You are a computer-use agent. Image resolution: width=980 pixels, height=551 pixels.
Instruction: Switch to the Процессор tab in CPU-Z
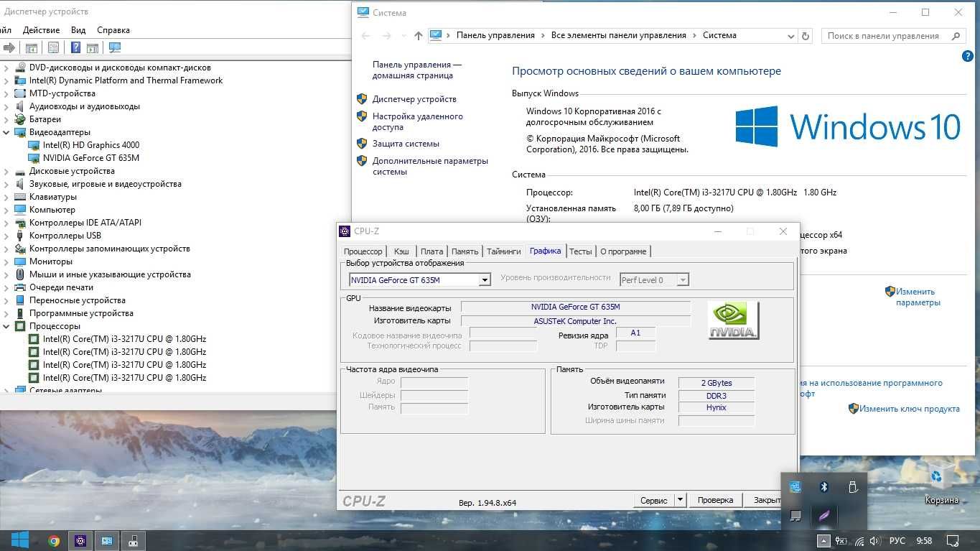click(x=363, y=251)
